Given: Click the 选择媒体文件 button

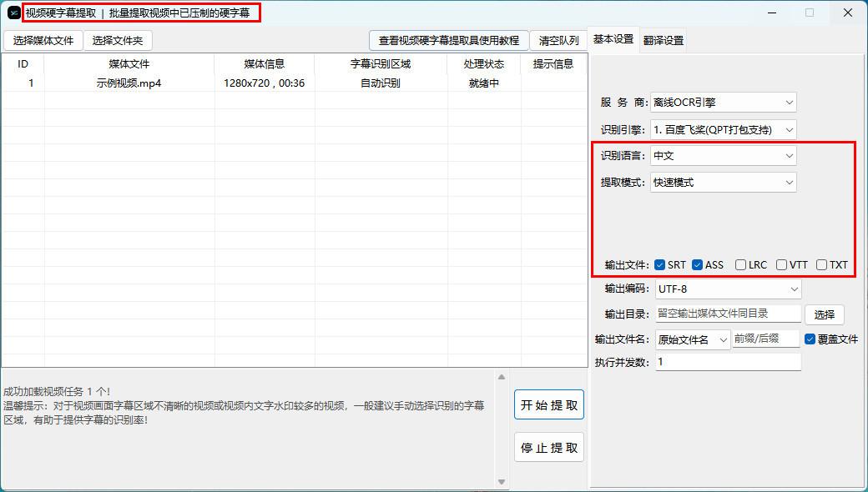Looking at the screenshot, I should (43, 40).
